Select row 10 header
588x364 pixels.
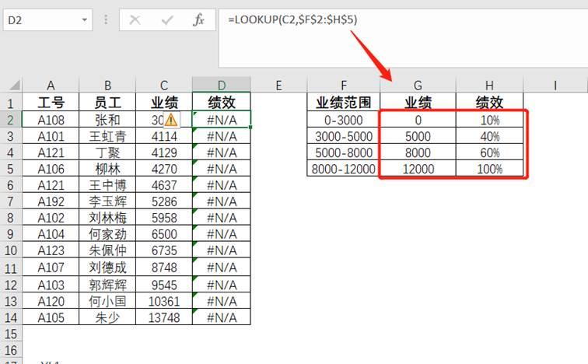coord(11,250)
